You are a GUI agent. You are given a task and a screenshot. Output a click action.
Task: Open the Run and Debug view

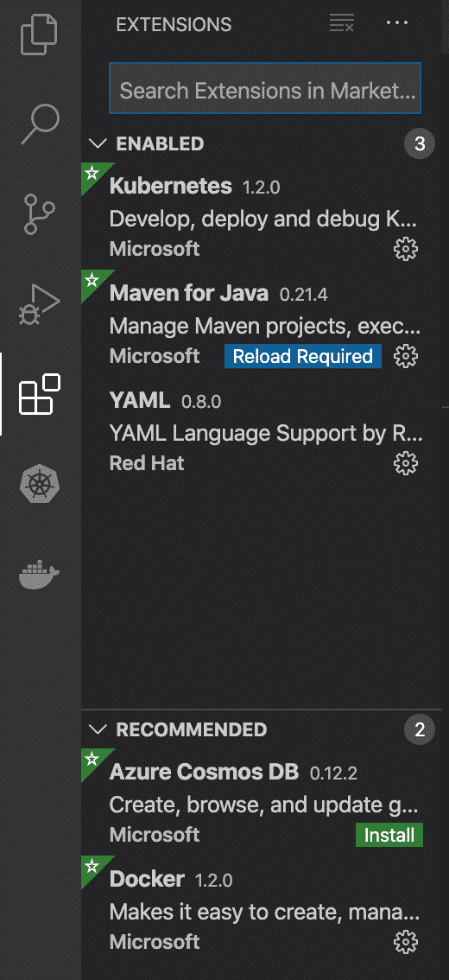[x=40, y=304]
